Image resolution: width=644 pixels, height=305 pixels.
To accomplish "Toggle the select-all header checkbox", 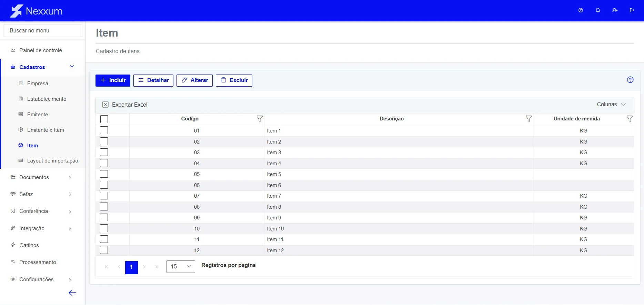I will click(104, 119).
